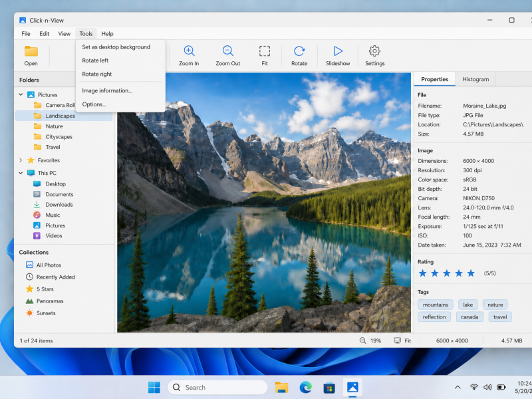Click the This PC monitor icon

click(x=31, y=173)
